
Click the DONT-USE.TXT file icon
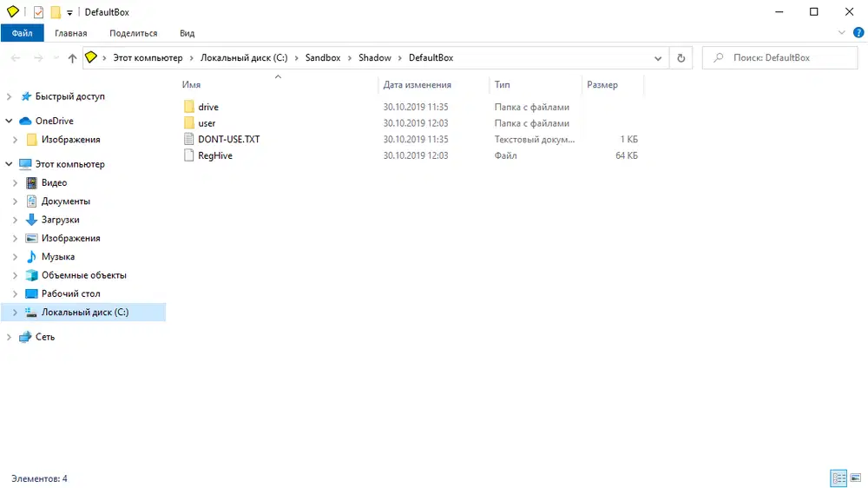pyautogui.click(x=188, y=139)
